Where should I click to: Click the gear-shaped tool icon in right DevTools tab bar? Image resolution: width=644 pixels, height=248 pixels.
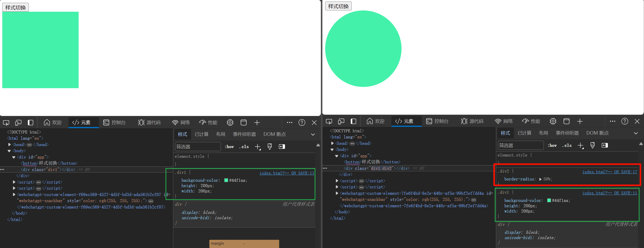click(x=553, y=121)
